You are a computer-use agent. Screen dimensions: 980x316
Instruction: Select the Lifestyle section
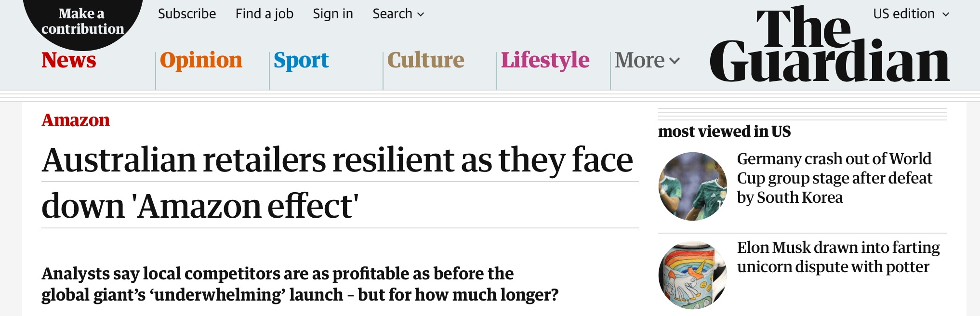(545, 61)
